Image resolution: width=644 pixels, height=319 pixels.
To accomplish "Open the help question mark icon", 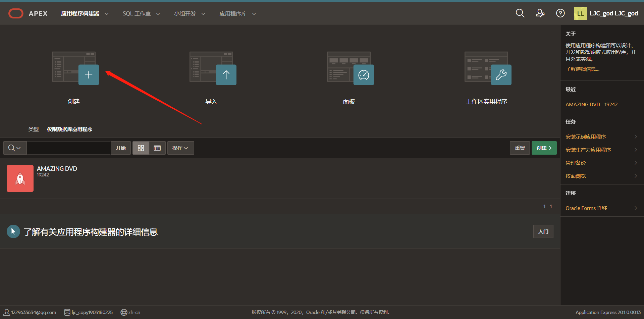I will [x=560, y=13].
